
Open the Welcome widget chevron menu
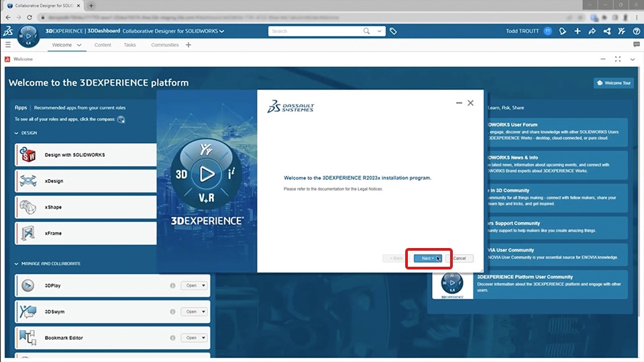pyautogui.click(x=633, y=60)
